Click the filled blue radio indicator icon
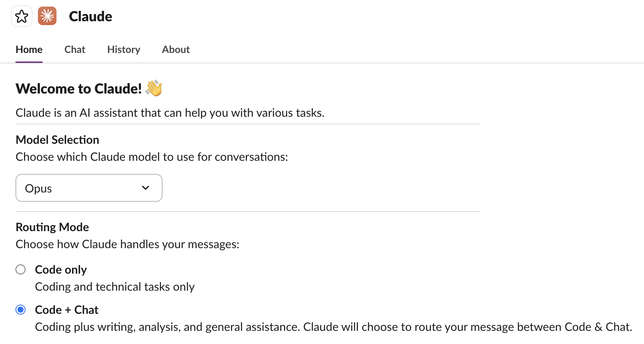 point(21,309)
